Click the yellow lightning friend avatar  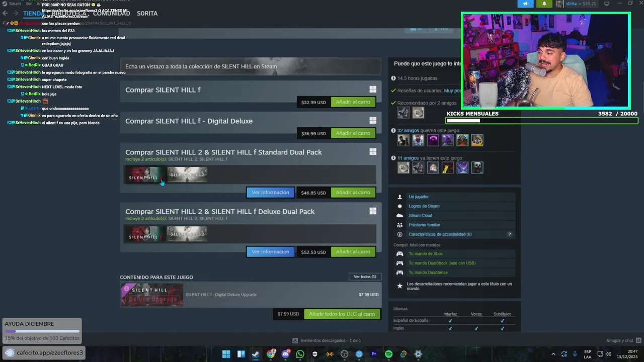448,167
